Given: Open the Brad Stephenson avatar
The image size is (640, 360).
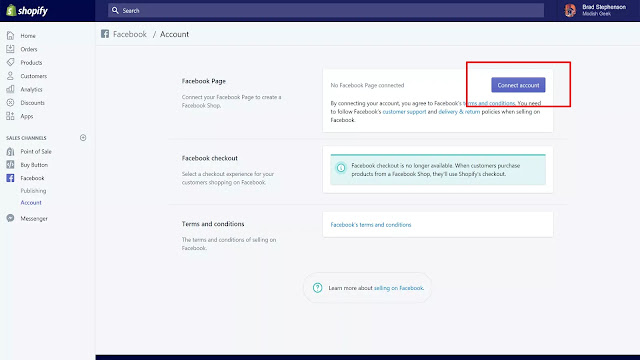Looking at the screenshot, I should (570, 11).
